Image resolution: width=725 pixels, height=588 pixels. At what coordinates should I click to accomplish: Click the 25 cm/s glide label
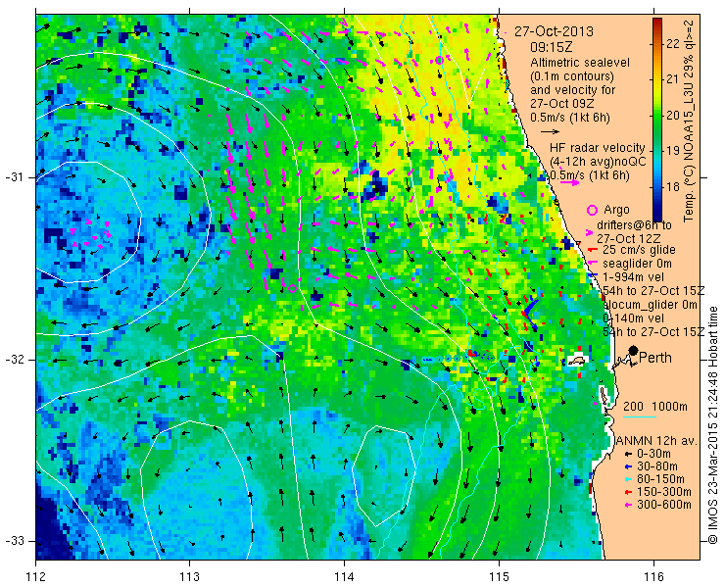coord(639,250)
